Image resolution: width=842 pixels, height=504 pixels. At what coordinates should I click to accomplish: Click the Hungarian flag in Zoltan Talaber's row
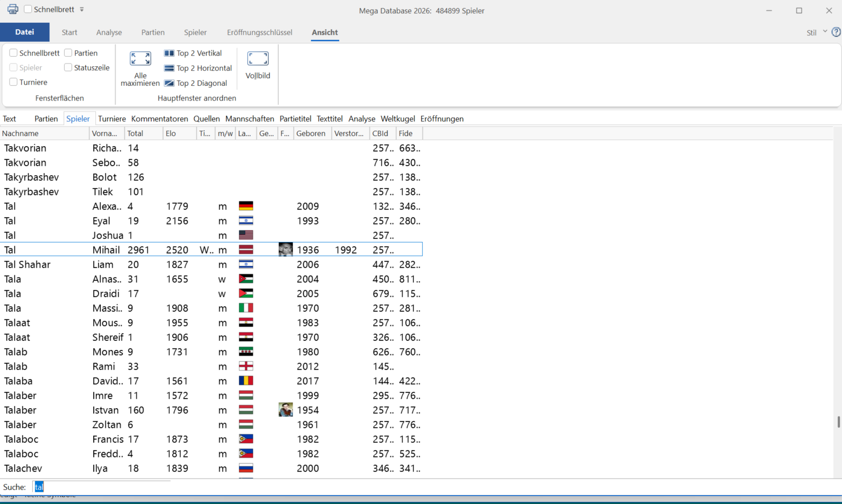click(x=246, y=424)
